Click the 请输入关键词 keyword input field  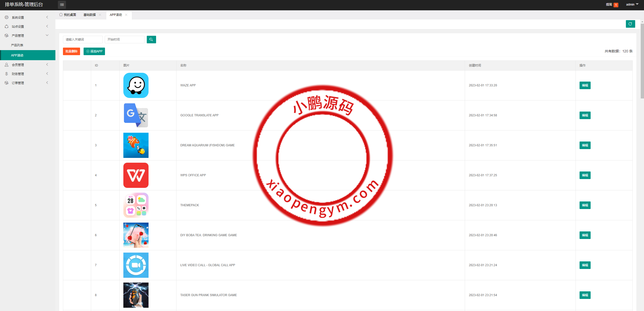[83, 40]
